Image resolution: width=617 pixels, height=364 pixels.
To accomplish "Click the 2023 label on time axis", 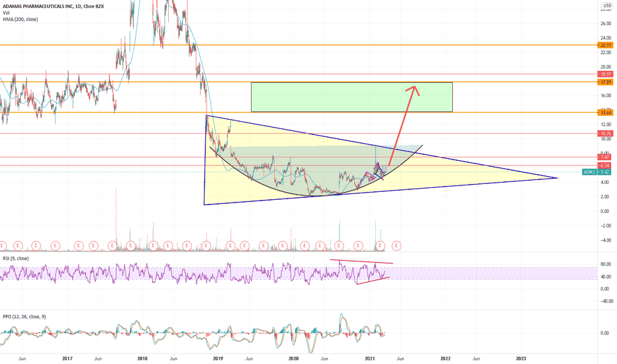I will 520,359.
